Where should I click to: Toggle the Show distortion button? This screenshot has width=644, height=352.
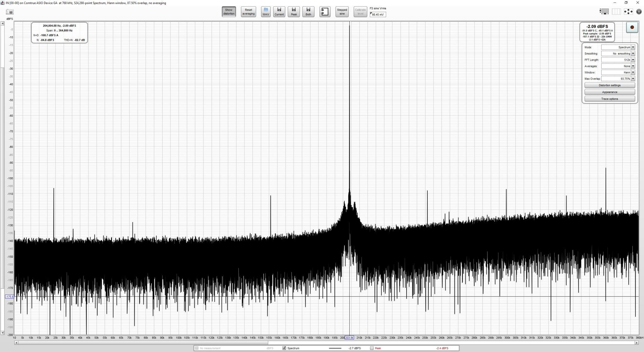(229, 12)
